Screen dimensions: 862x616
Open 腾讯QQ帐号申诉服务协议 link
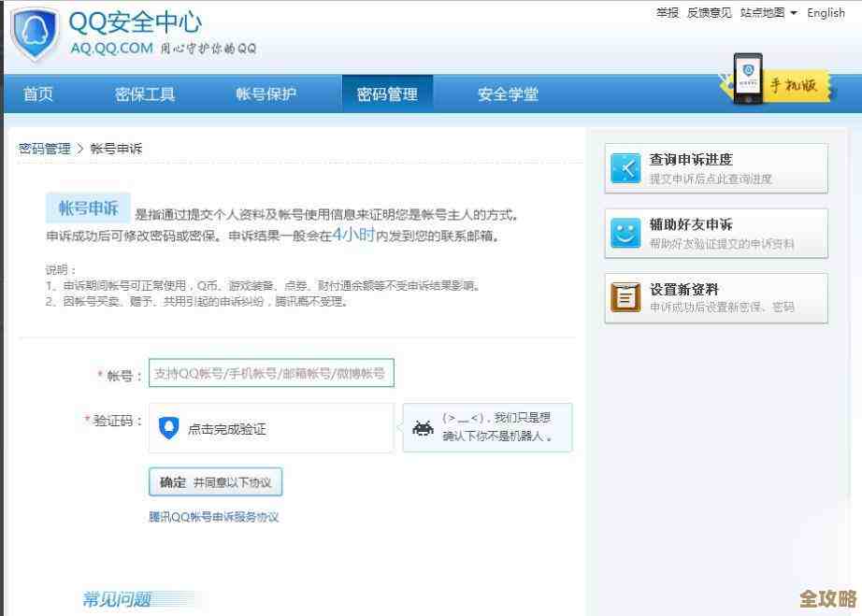[x=213, y=516]
